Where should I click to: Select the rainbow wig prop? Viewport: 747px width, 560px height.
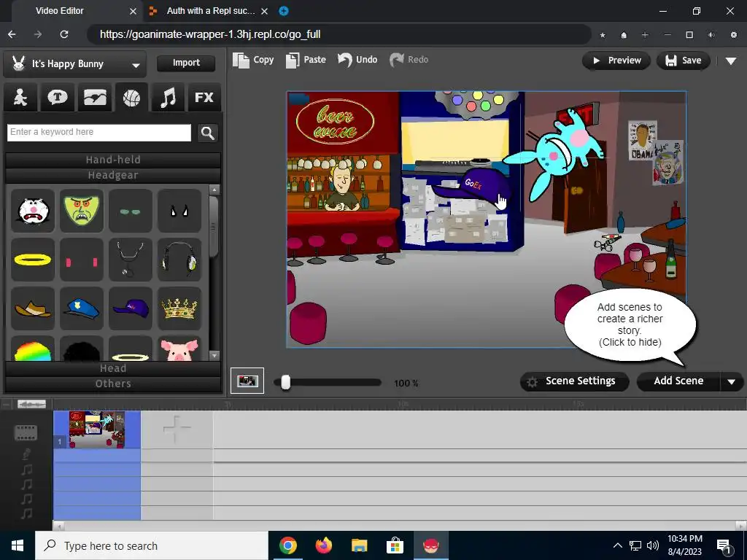click(32, 349)
